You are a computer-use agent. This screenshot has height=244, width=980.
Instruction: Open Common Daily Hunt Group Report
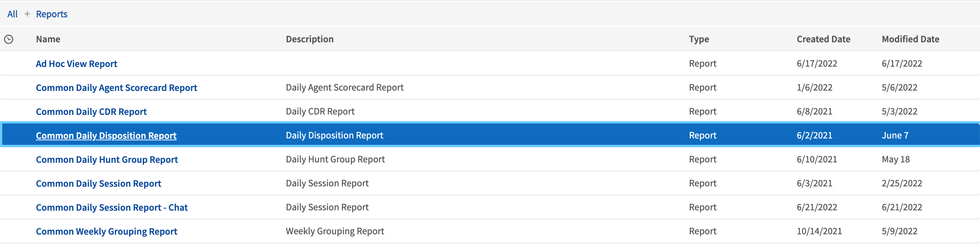107,159
